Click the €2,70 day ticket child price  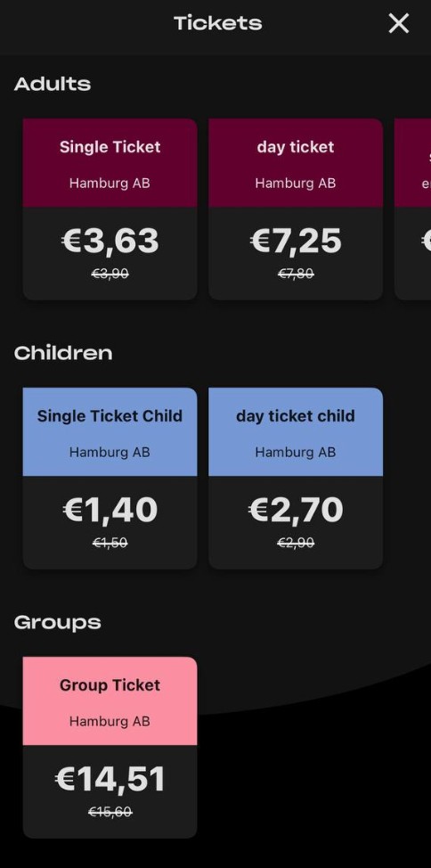(x=296, y=511)
